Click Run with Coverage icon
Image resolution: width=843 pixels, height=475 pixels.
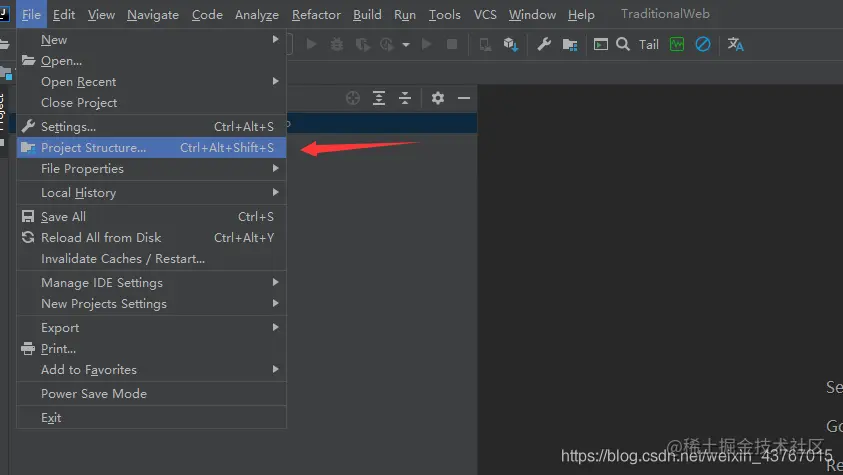click(x=363, y=44)
